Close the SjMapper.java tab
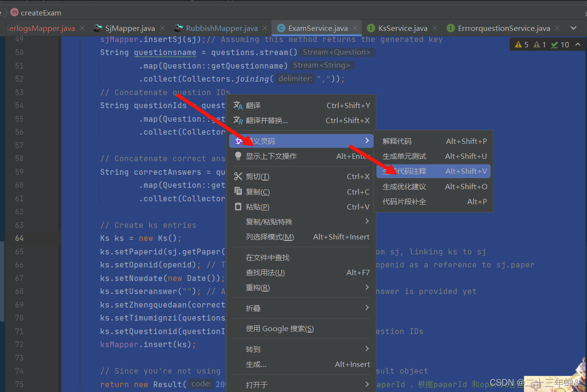The width and height of the screenshot is (587, 392). click(162, 28)
